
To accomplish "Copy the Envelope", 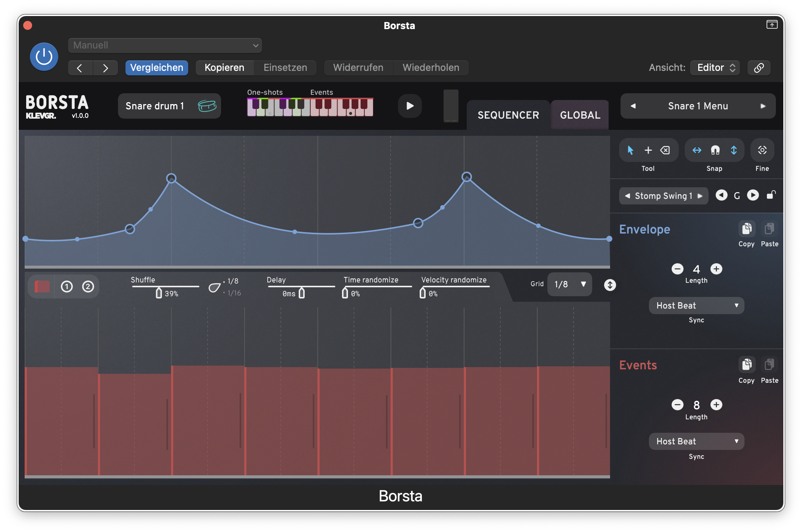I will (x=747, y=229).
